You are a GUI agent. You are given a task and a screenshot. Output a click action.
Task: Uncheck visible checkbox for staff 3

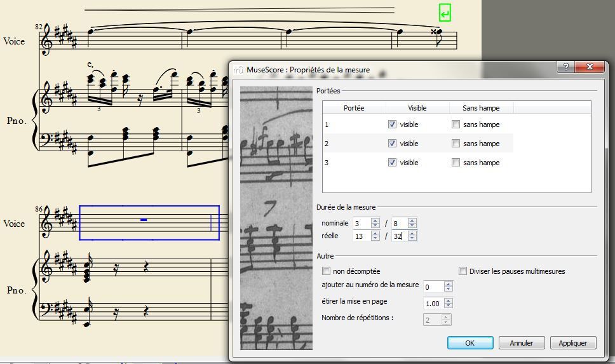pos(392,162)
